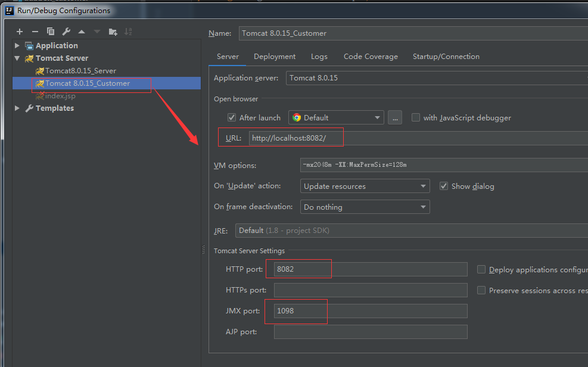The image size is (588, 367).
Task: Click into the VM options field
Action: click(x=444, y=165)
